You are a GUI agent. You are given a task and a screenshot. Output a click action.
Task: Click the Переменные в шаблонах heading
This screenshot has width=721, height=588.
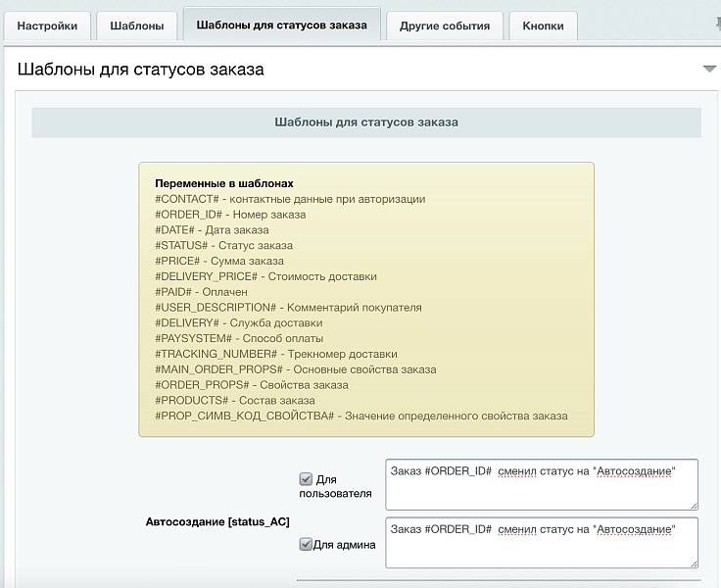pos(224,183)
